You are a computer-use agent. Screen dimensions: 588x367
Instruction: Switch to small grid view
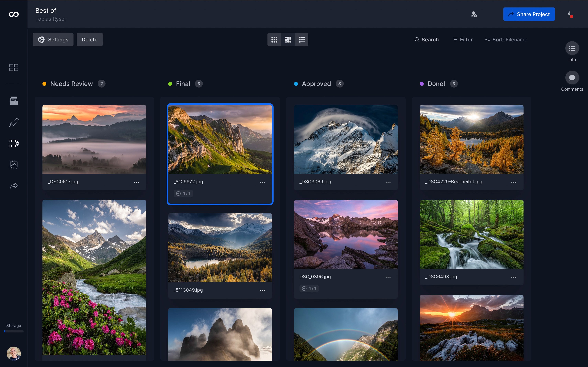[288, 40]
